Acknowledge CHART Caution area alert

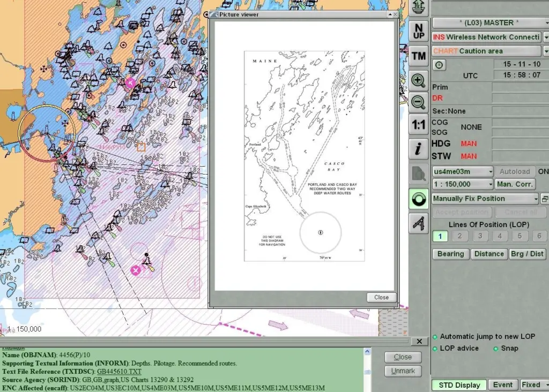coord(487,51)
